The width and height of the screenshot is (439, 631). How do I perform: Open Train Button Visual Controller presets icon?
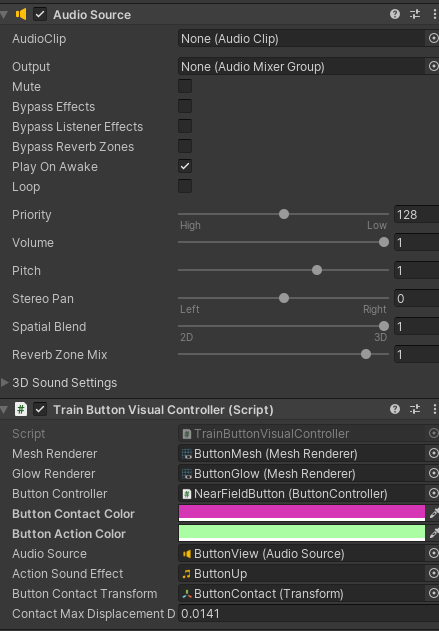pyautogui.click(x=415, y=410)
